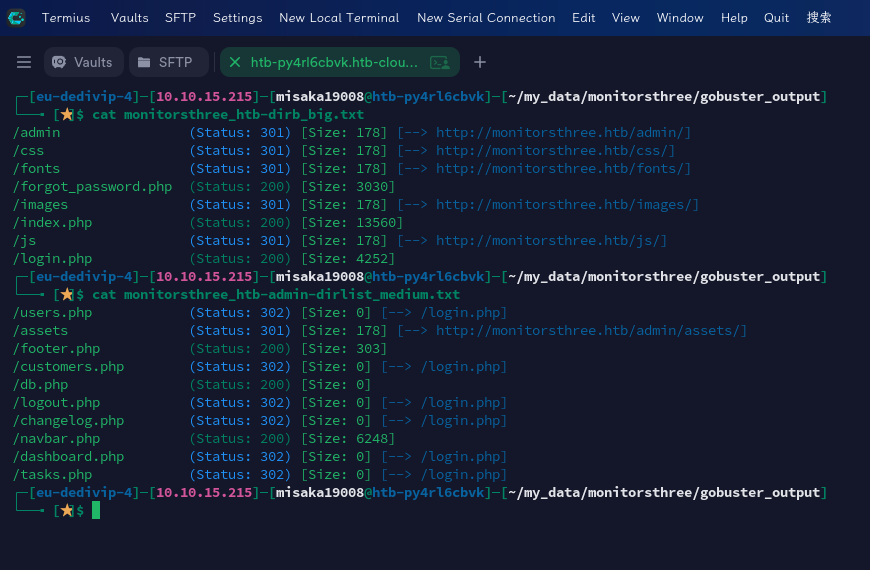Click the terminal prompt cursor block
This screenshot has width=870, height=570.
click(96, 510)
